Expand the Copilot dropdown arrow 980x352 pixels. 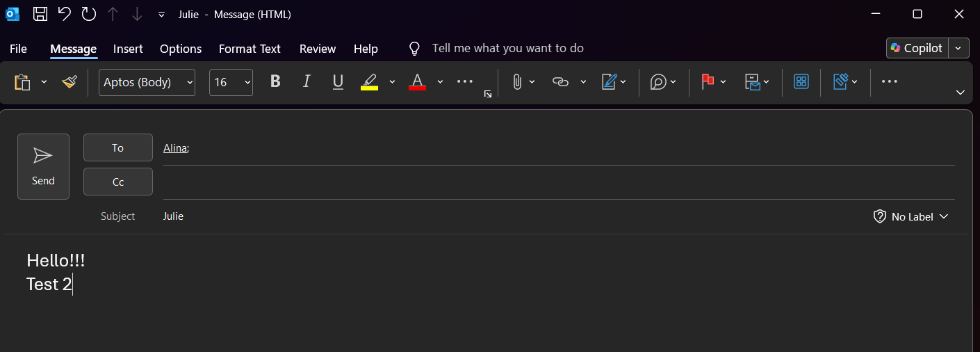[x=958, y=48]
